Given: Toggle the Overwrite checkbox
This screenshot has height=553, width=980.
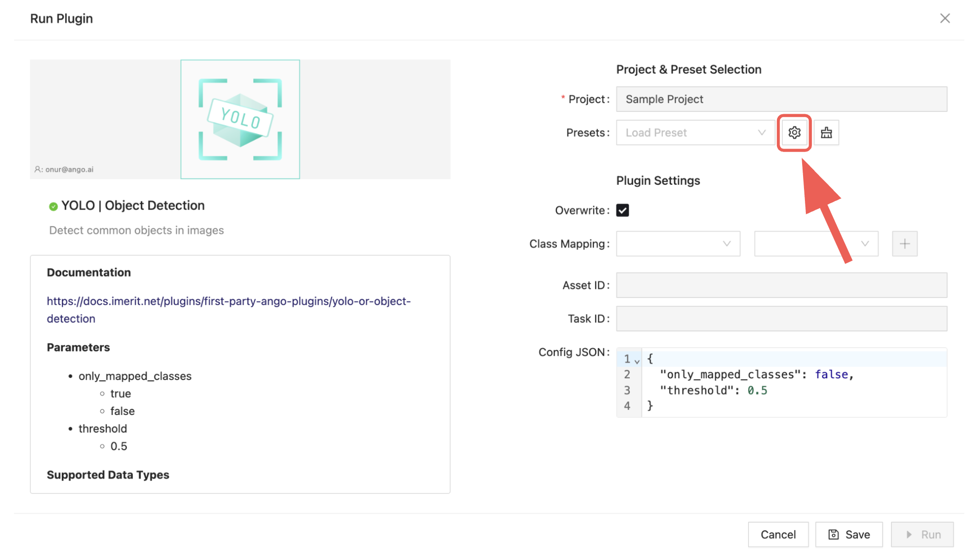Looking at the screenshot, I should click(x=622, y=210).
